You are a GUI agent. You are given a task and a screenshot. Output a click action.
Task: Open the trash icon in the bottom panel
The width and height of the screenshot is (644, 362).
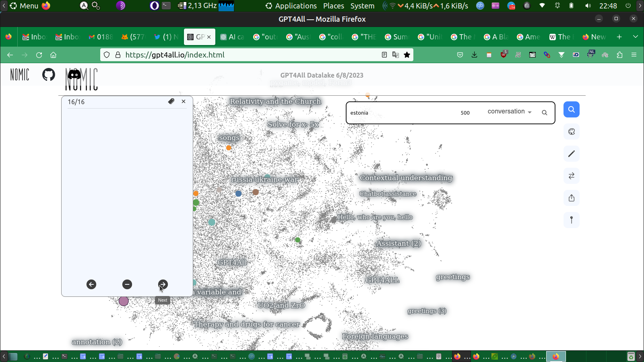(631, 356)
